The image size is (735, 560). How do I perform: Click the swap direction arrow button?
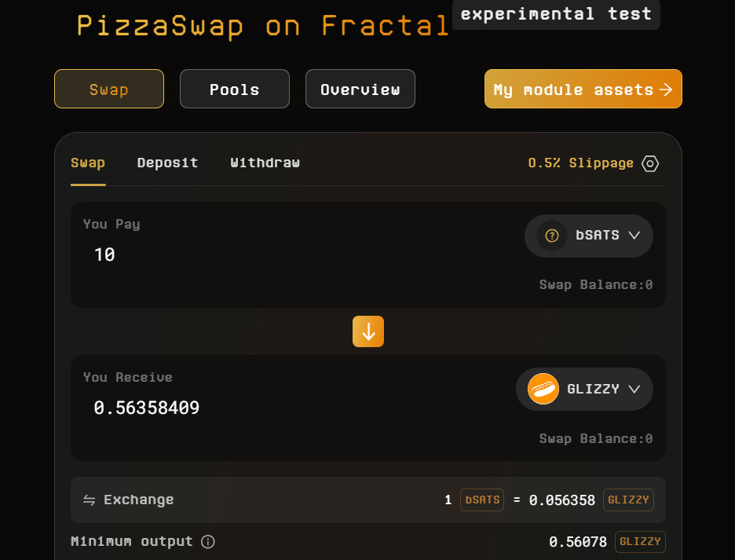[368, 331]
